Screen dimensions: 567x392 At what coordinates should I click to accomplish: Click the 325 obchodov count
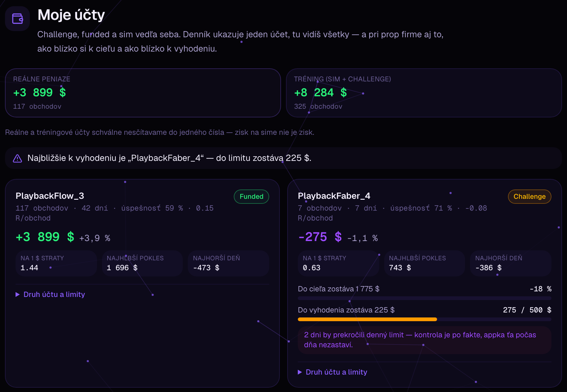(x=318, y=107)
